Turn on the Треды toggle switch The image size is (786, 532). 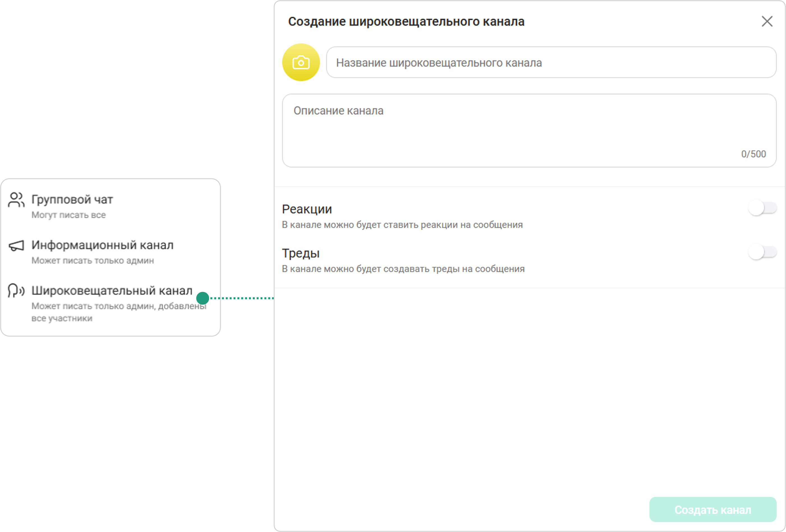pyautogui.click(x=762, y=252)
